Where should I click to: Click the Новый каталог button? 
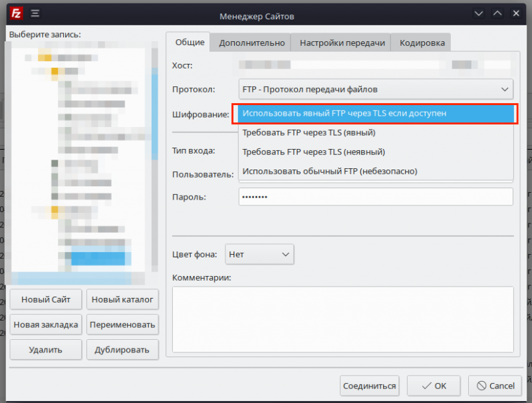[x=122, y=299]
